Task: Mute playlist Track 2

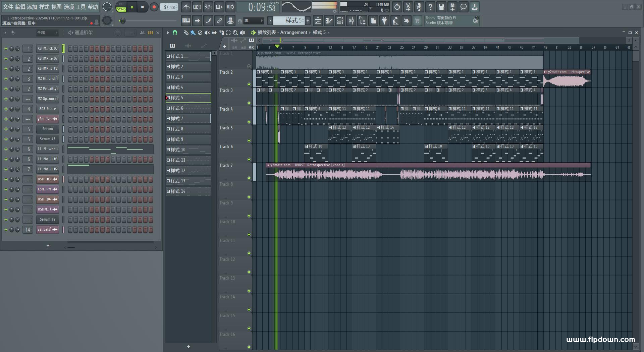Action: click(249, 84)
